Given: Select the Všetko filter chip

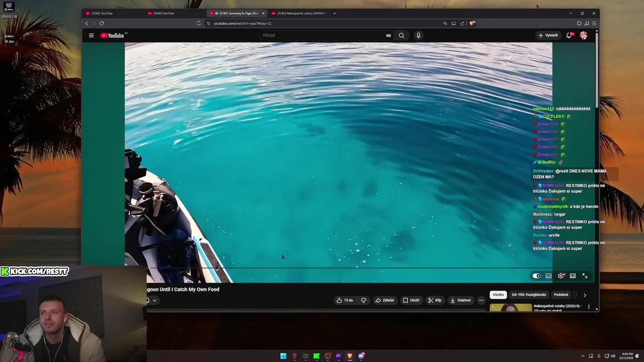Looking at the screenshot, I should pyautogui.click(x=498, y=295).
